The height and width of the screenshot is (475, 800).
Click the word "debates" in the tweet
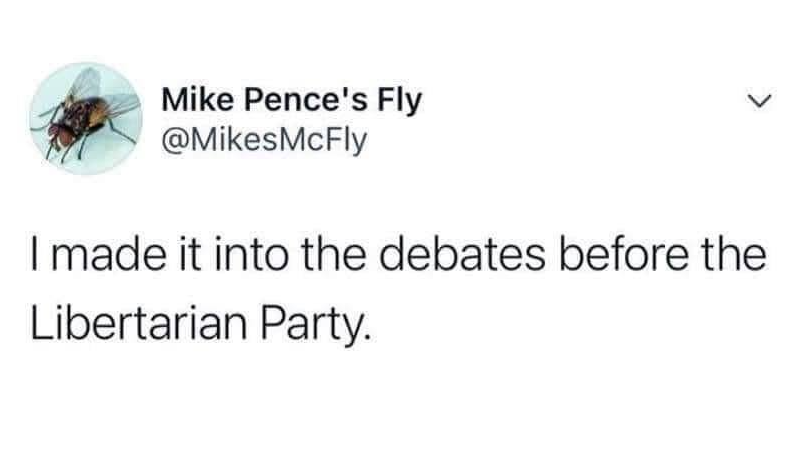pos(463,255)
